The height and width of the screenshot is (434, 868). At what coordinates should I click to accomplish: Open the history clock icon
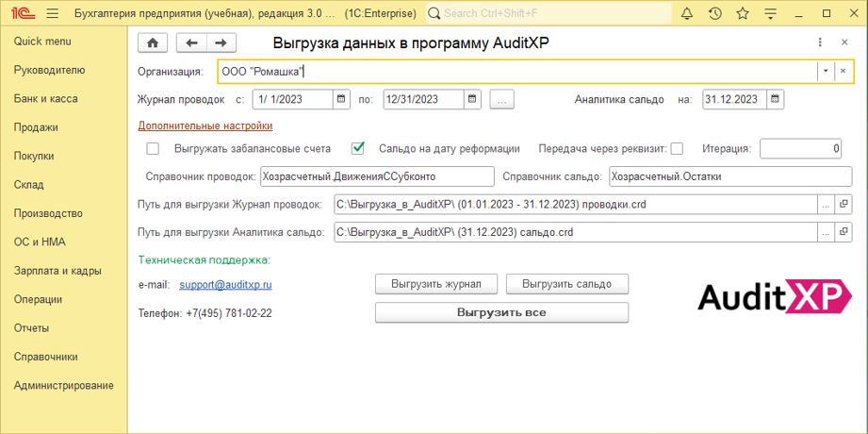(x=715, y=13)
